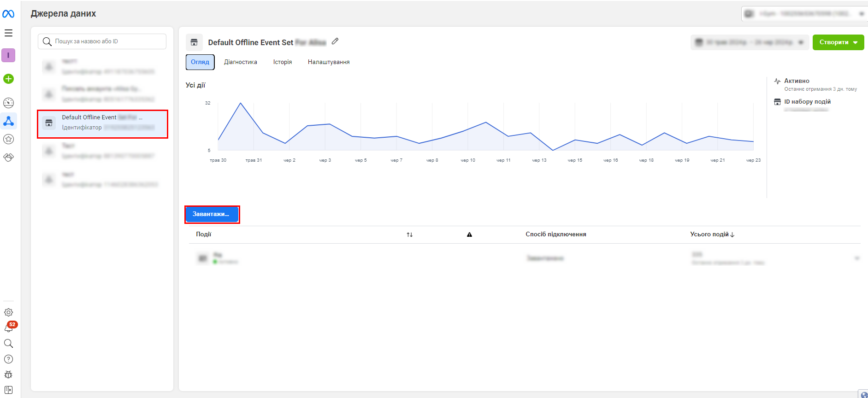This screenshot has height=398, width=868.
Task: Open the hamburger menu icon
Action: click(x=8, y=33)
